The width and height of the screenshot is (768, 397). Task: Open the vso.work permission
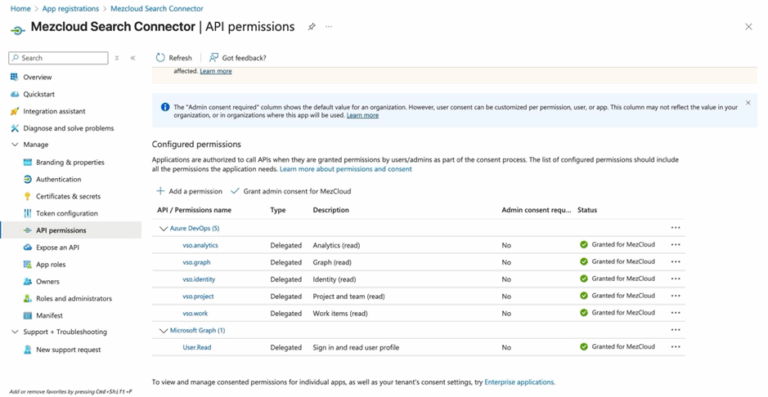click(x=195, y=313)
